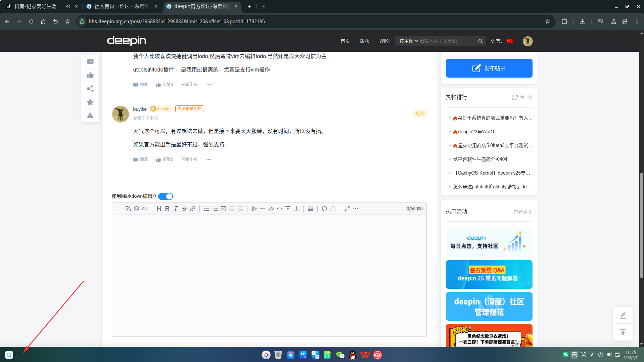
Task: Click the heading icon in editor toolbar
Action: (159, 209)
